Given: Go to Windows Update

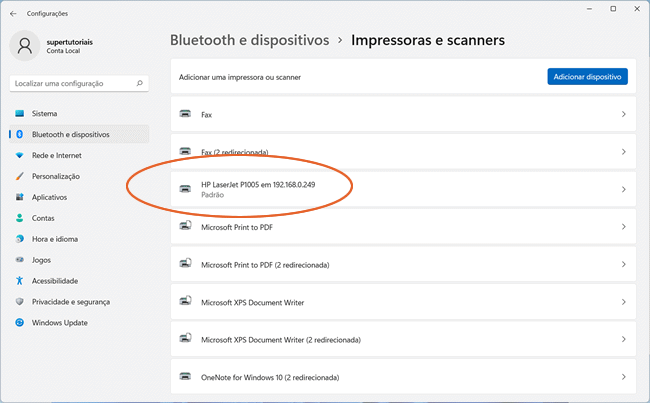Looking at the screenshot, I should tap(59, 323).
